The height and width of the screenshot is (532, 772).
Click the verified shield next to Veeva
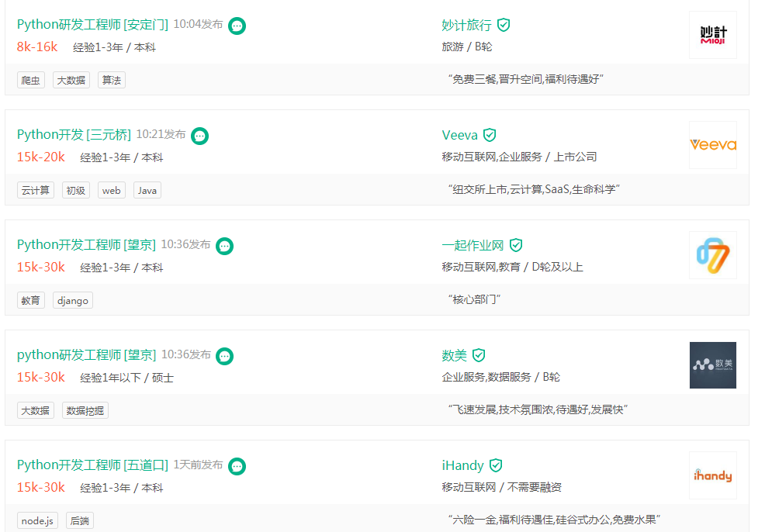click(490, 135)
